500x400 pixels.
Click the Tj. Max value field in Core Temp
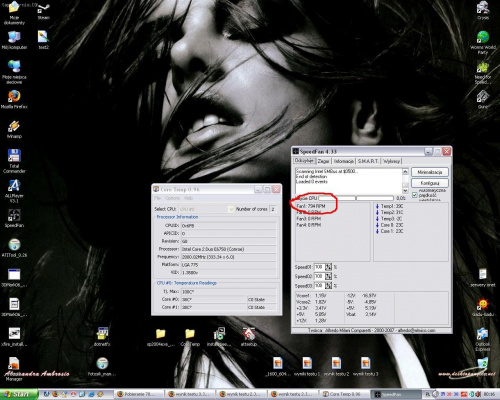pyautogui.click(x=228, y=292)
